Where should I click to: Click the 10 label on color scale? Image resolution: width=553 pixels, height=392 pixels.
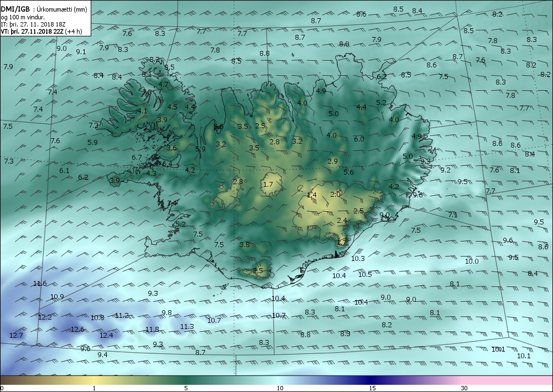(280, 389)
